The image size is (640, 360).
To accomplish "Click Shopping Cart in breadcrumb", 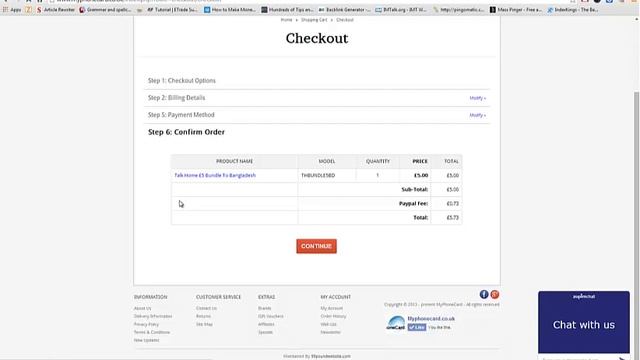I will pyautogui.click(x=314, y=20).
